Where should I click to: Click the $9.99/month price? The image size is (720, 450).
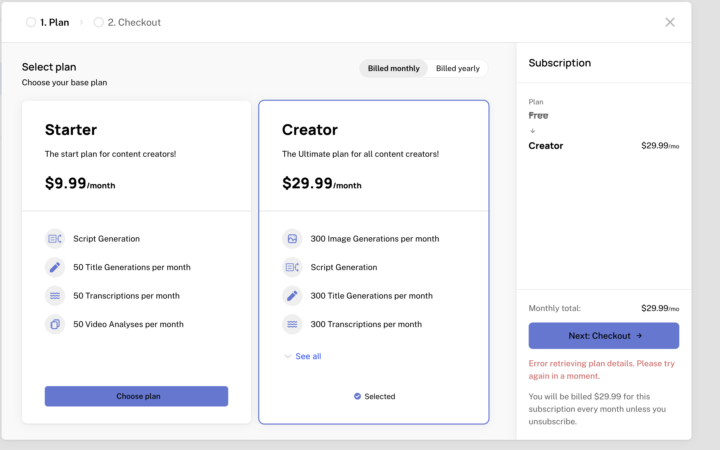coord(80,184)
